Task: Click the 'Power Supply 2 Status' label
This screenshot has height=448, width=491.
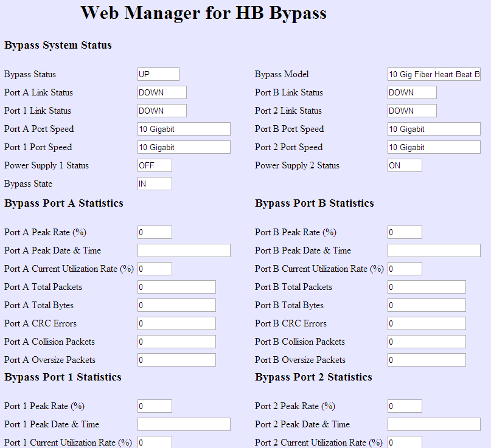Action: tap(297, 165)
